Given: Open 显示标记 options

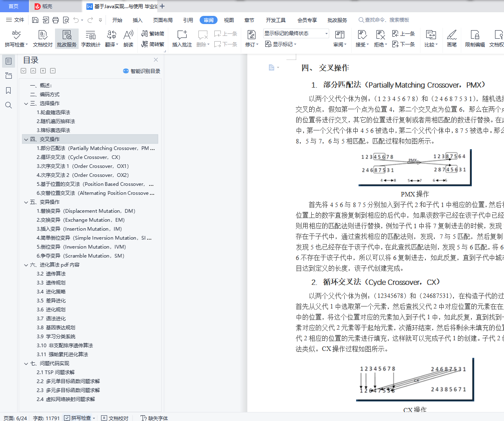Looking at the screenshot, I should [x=281, y=44].
